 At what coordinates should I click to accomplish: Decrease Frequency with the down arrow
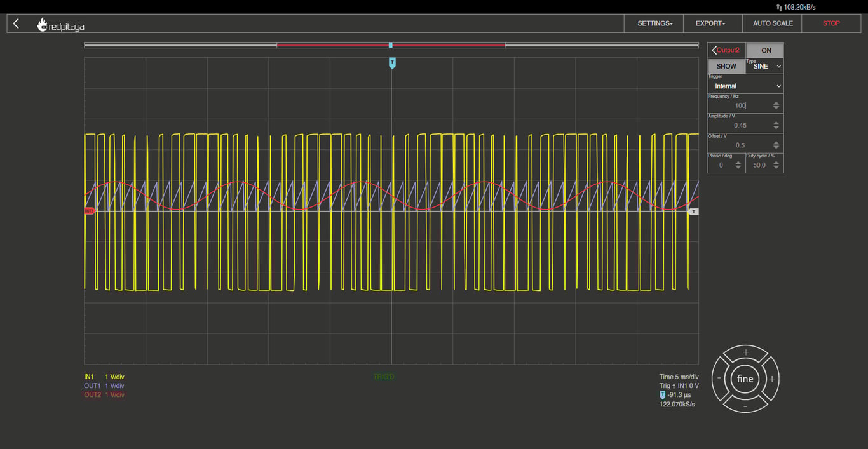coord(776,108)
